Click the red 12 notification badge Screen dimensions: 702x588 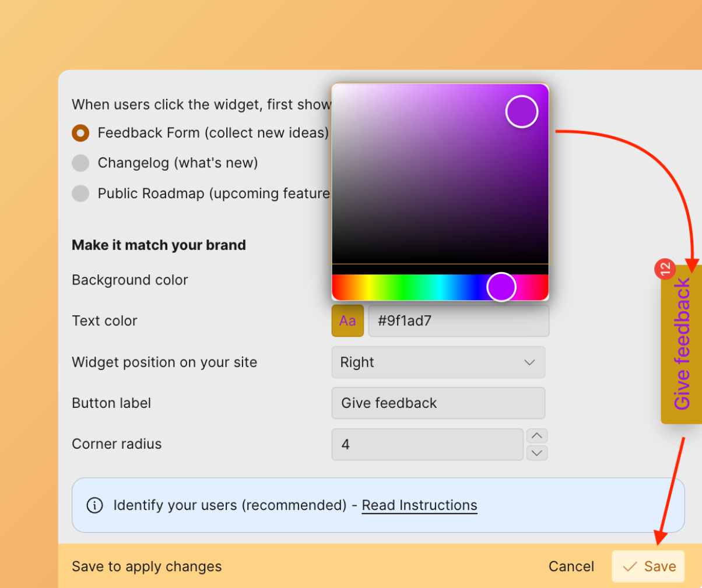(666, 269)
